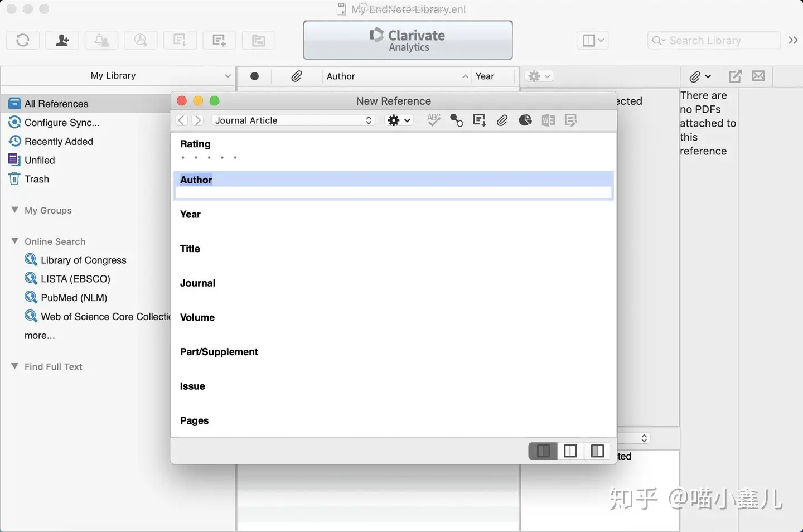Click the toolbar overflow double-chevron
Screen dimensions: 803x532
[793, 40]
